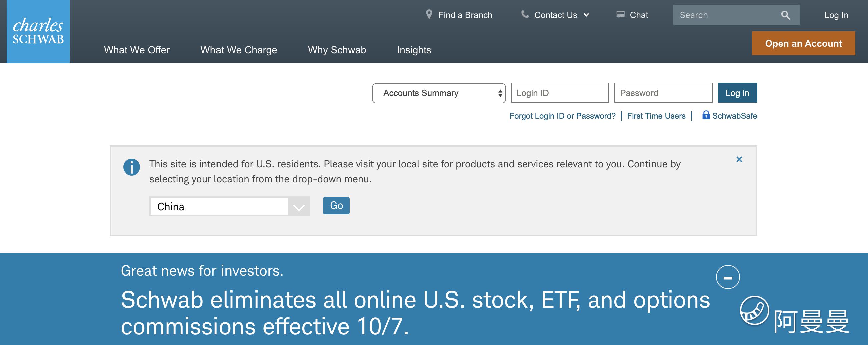Click into the Login ID field
This screenshot has width=868, height=345.
click(560, 93)
